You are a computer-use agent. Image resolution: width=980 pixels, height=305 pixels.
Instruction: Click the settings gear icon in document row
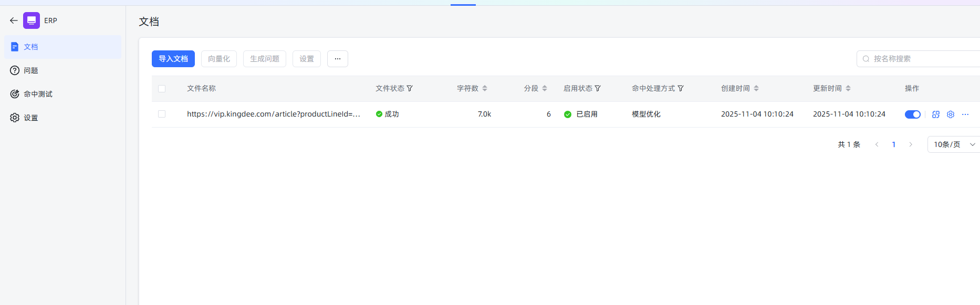[950, 114]
